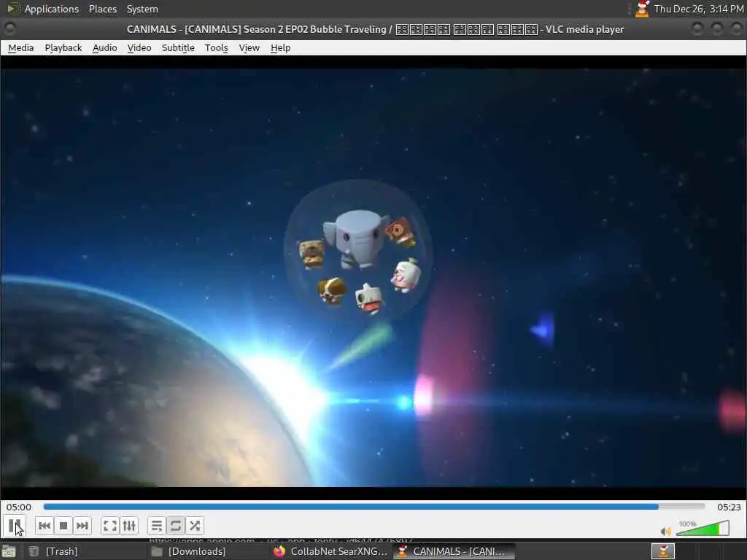
Task: Seek within the blue playback progress bar
Action: 374,507
